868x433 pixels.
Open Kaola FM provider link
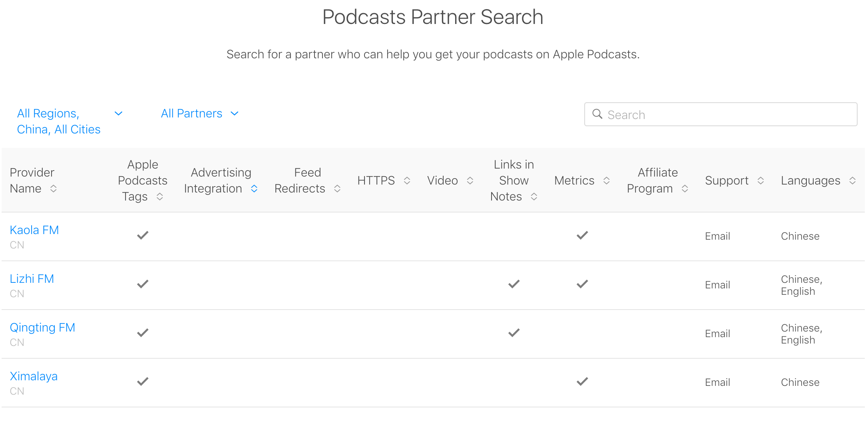pyautogui.click(x=34, y=230)
